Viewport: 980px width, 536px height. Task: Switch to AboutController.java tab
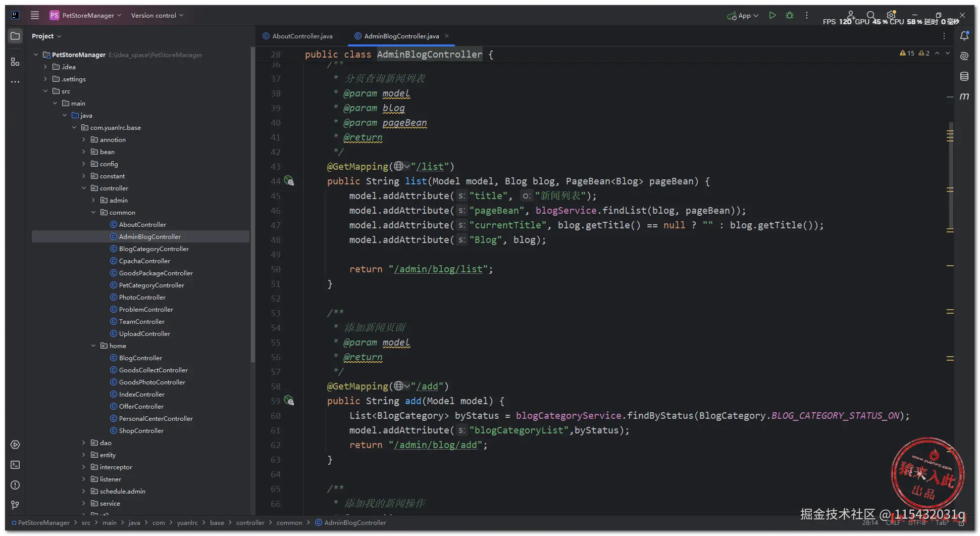[x=298, y=36]
